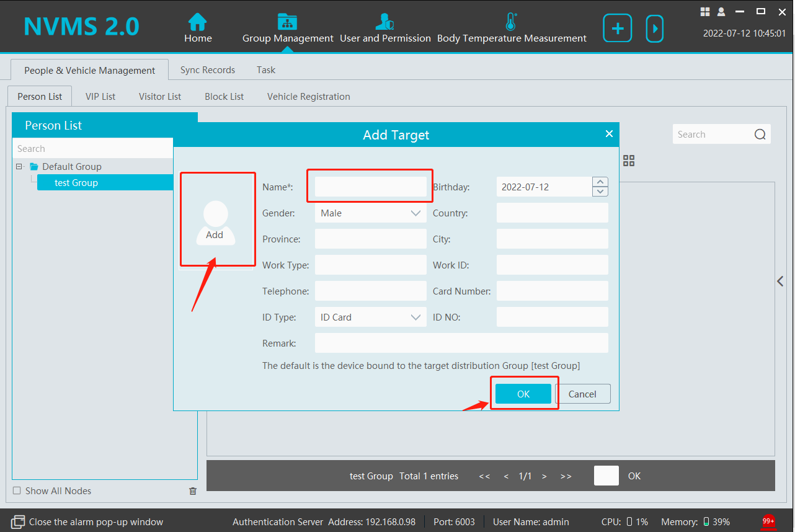
Task: Switch to thumbnail grid view icon
Action: (x=629, y=161)
